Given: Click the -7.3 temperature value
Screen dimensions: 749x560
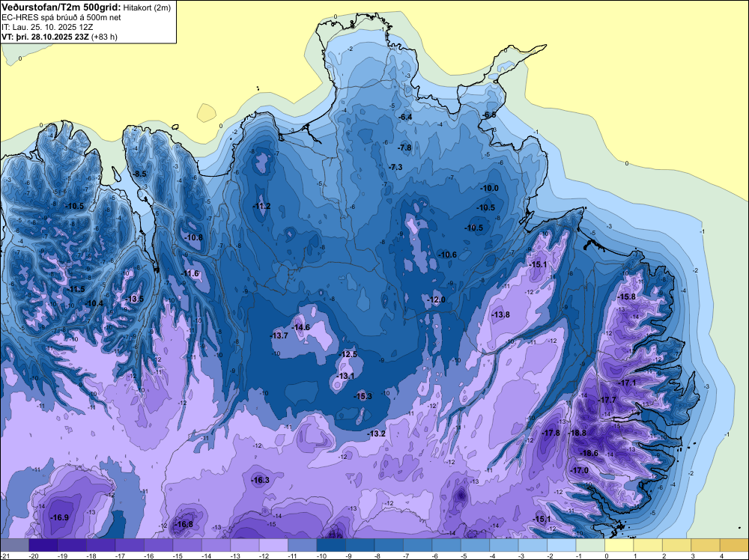Looking at the screenshot, I should point(395,167).
